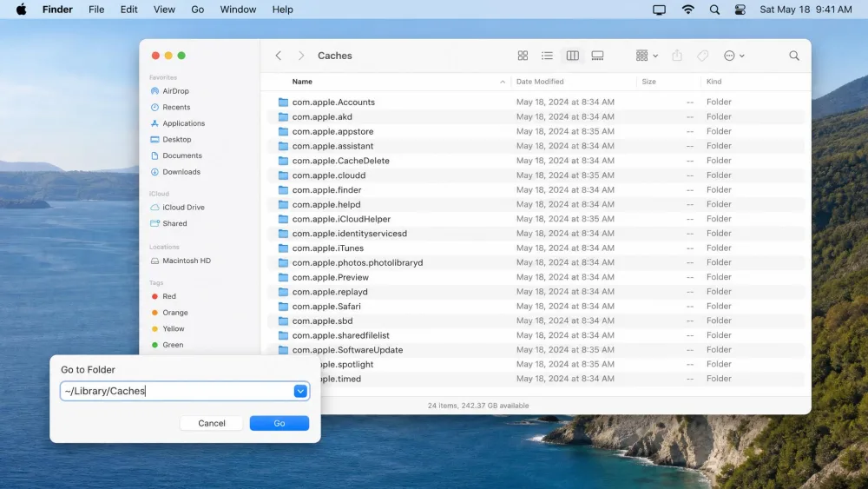Open the Apple menu
The image size is (868, 489).
21,10
